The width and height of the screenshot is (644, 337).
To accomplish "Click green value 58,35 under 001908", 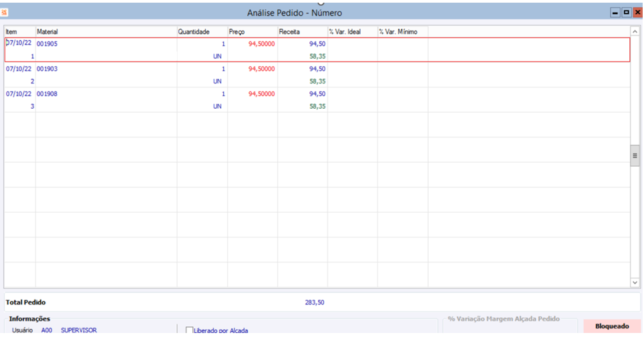I will pos(317,106).
